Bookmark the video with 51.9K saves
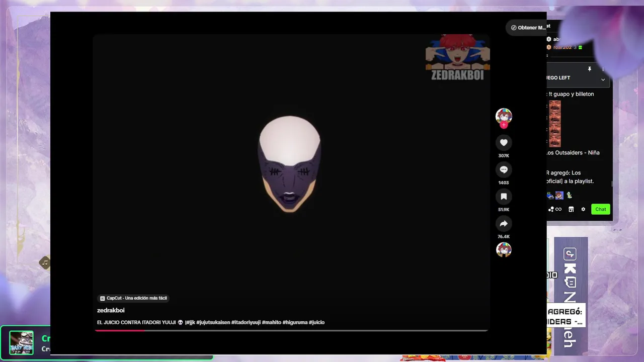Viewport: 644px width, 362px height. point(504,197)
